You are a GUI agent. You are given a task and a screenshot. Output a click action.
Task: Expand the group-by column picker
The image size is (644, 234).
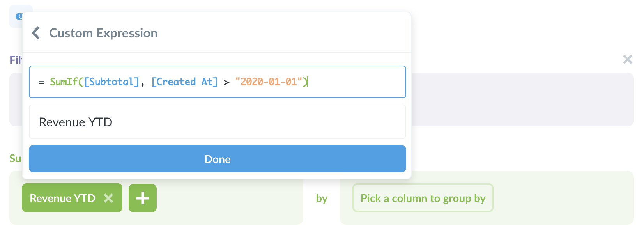(423, 198)
